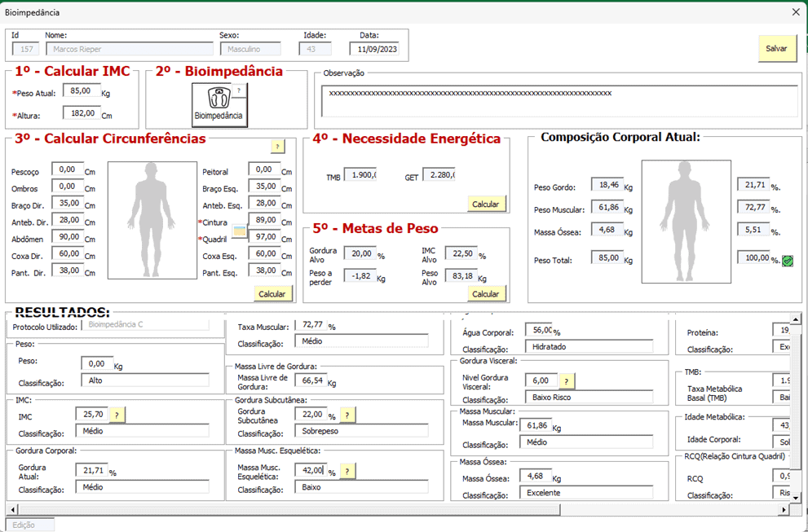
Task: Click the Peso Gordo Kg field
Action: (x=607, y=184)
